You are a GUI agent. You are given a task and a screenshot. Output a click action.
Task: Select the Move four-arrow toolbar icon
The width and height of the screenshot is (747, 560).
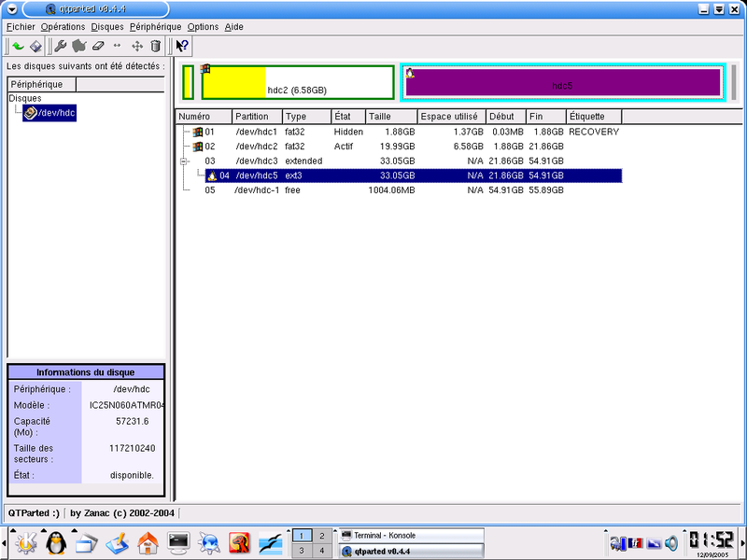click(x=137, y=46)
